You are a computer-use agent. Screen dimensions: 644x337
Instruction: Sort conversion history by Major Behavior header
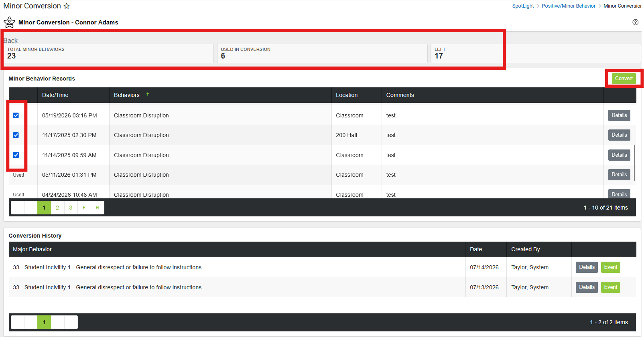(32, 249)
